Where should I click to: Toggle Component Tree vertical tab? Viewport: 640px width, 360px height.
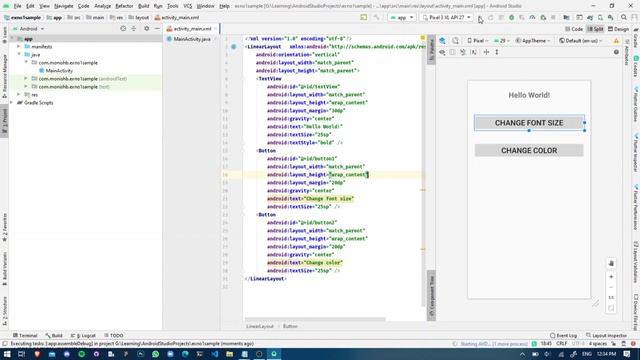click(431, 296)
